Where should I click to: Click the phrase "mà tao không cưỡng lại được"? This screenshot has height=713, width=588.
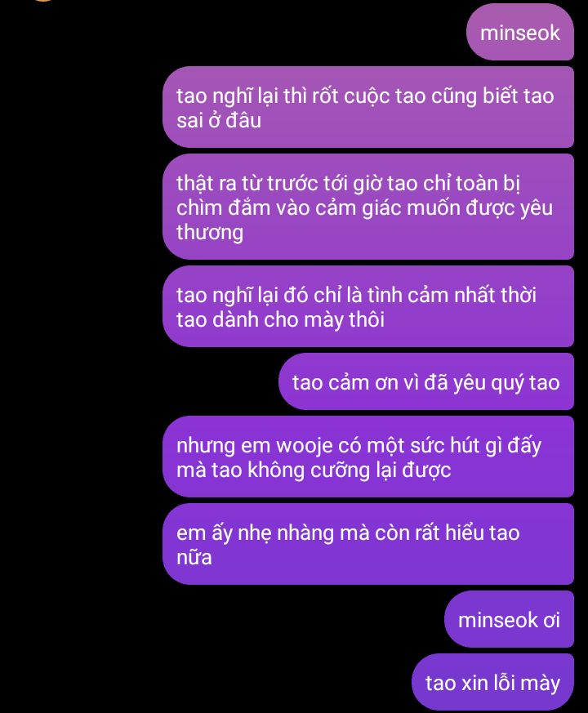(314, 470)
